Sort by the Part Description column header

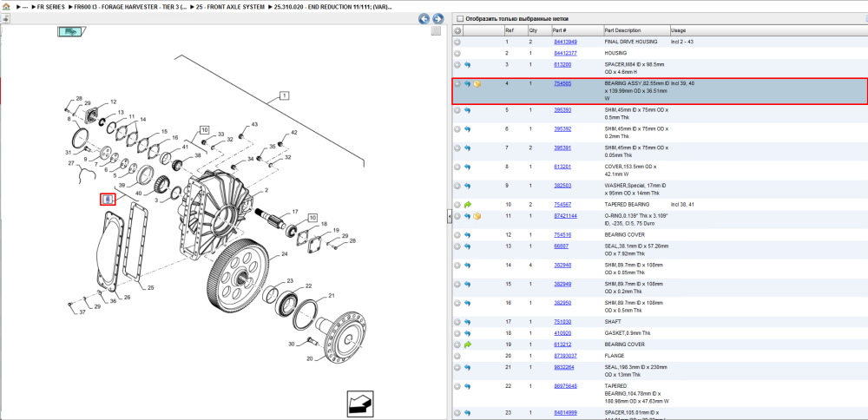tap(622, 30)
